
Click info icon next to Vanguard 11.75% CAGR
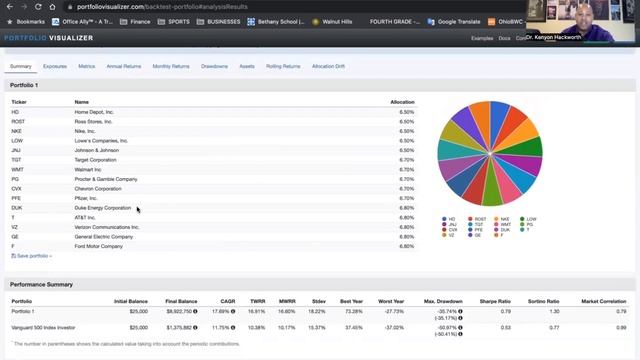pyautogui.click(x=233, y=327)
